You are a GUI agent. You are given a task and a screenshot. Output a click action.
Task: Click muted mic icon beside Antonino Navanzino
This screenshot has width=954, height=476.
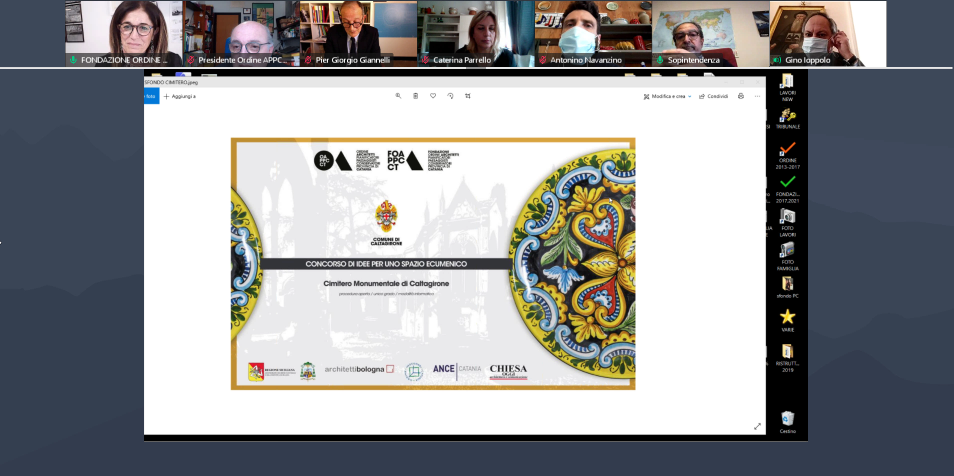(x=543, y=60)
